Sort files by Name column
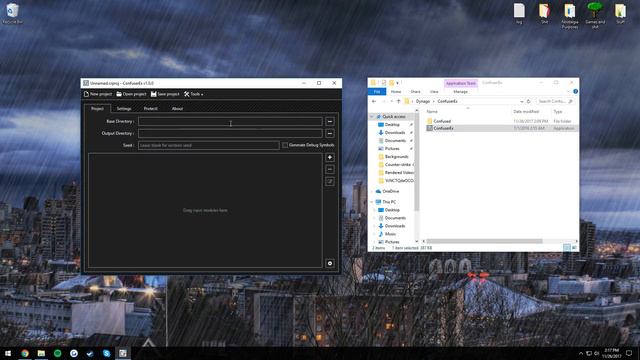The image size is (640, 360). (x=432, y=111)
